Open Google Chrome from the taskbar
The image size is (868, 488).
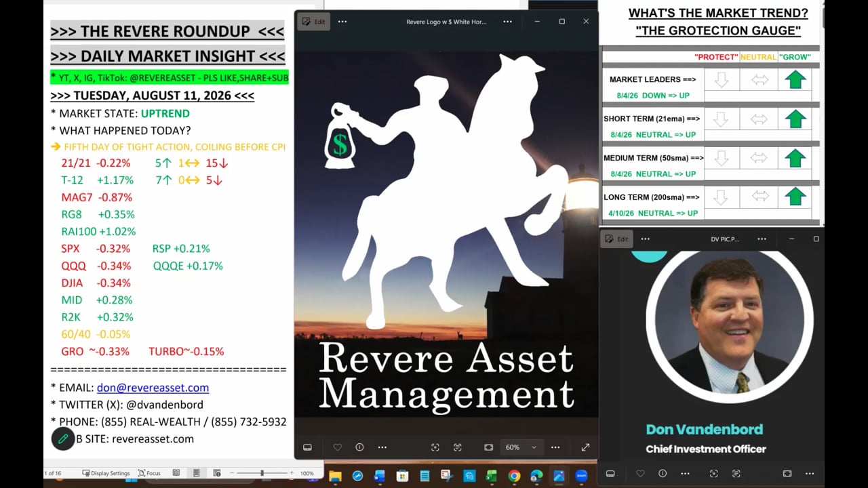click(514, 476)
